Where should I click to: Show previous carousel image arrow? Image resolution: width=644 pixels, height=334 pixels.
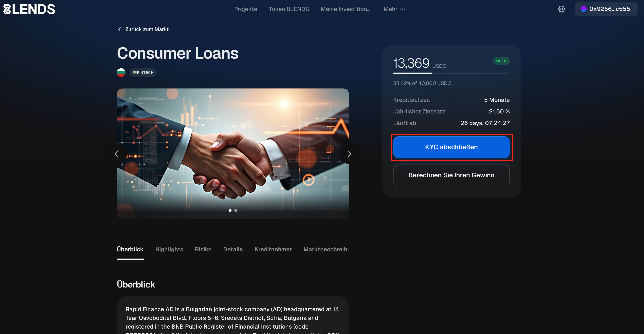point(116,154)
